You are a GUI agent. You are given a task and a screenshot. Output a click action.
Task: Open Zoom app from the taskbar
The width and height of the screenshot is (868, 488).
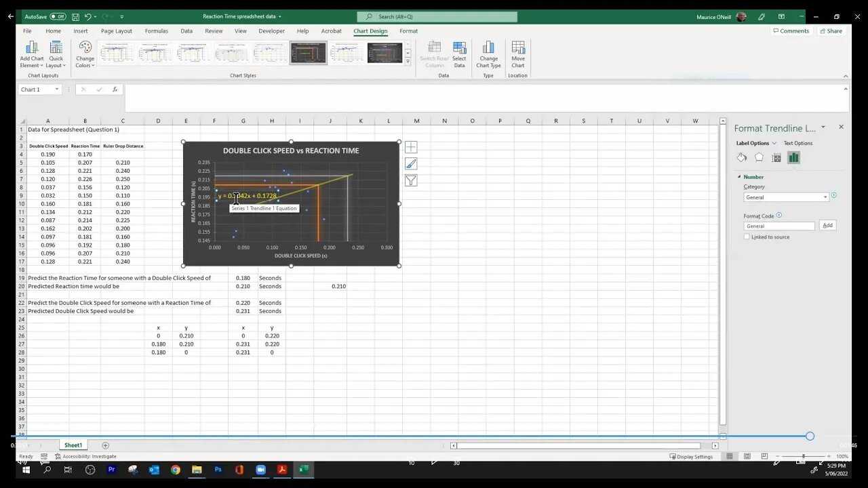260,469
